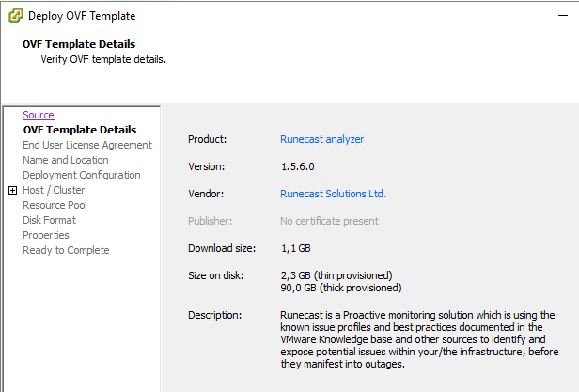Select the Ready to Complete step
This screenshot has width=579, height=392.
[x=66, y=250]
